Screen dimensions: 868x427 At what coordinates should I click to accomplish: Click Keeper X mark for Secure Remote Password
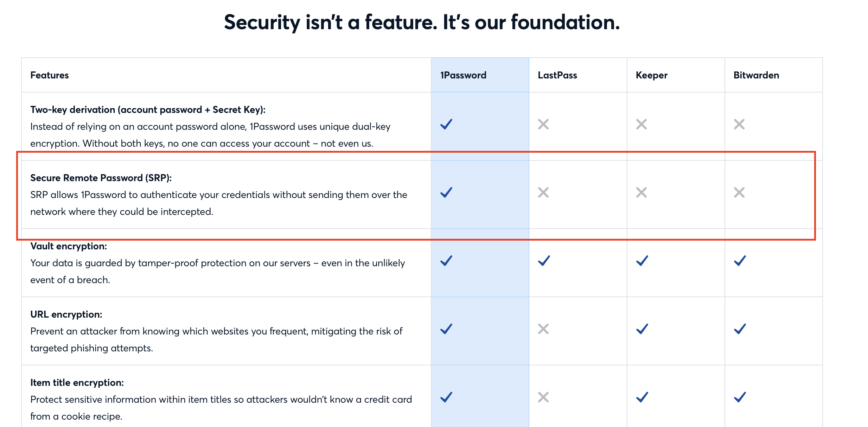(x=642, y=192)
